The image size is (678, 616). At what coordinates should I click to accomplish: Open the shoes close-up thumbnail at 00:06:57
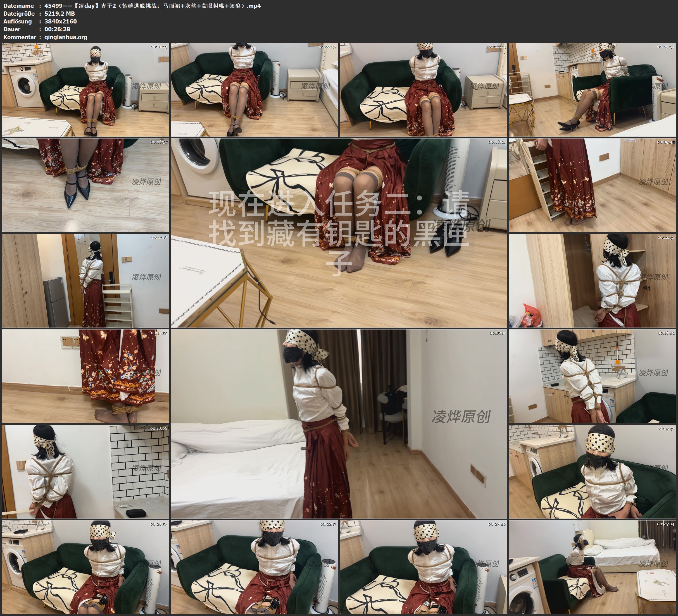(85, 185)
